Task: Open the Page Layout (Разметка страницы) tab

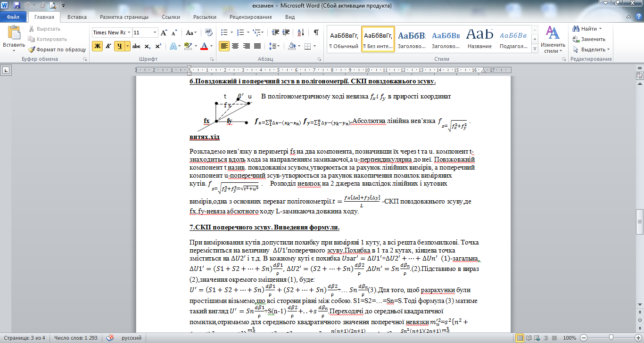Action: (124, 17)
